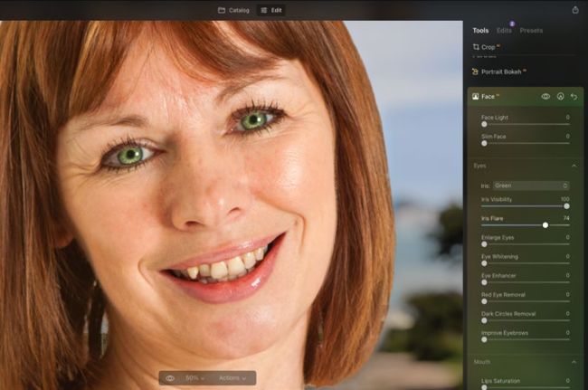Image resolution: width=588 pixels, height=390 pixels.
Task: Open the Actions menu
Action: point(232,377)
